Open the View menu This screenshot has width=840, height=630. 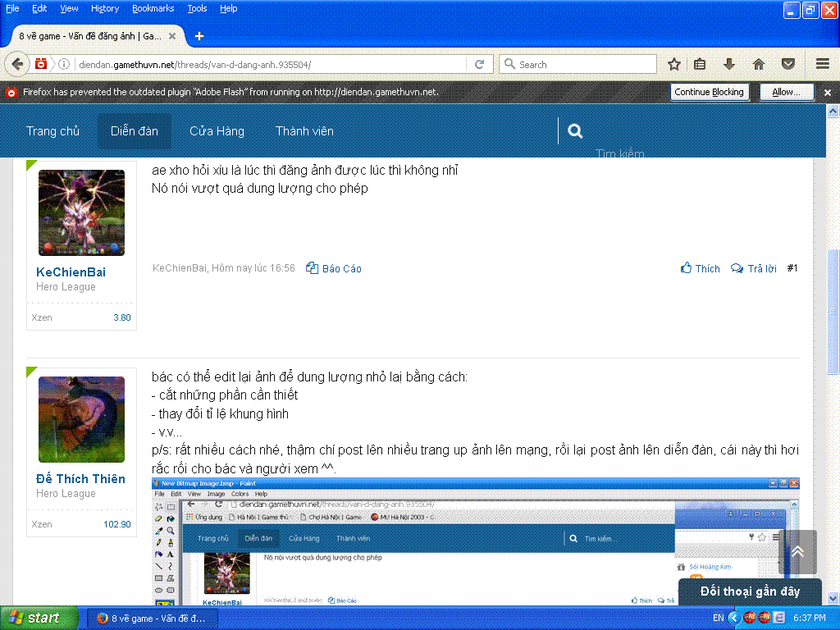tap(69, 8)
